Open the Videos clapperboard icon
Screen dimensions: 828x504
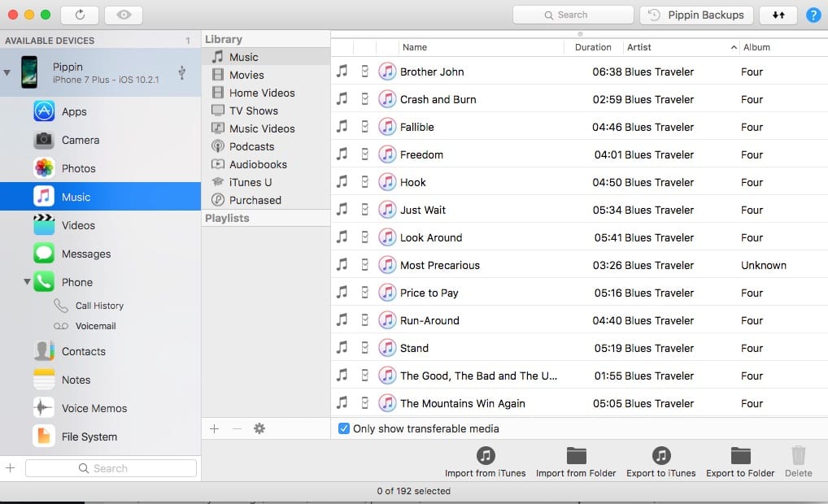coord(44,225)
